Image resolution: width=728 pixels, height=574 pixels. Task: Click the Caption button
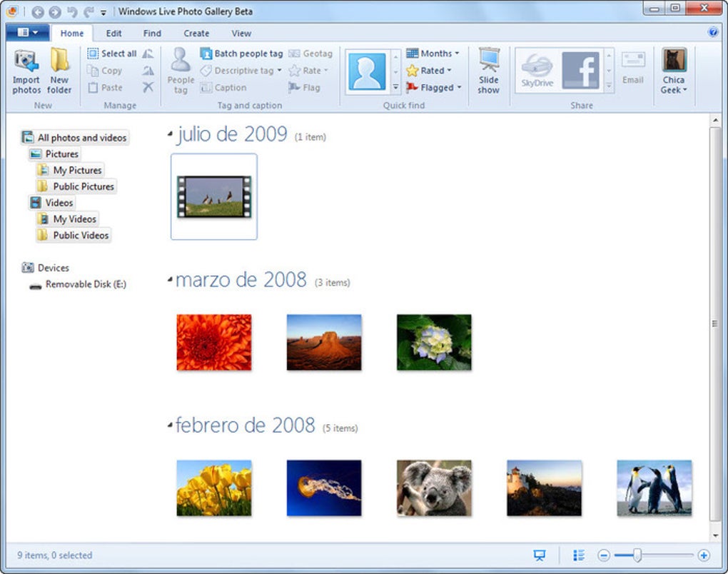coord(224,87)
